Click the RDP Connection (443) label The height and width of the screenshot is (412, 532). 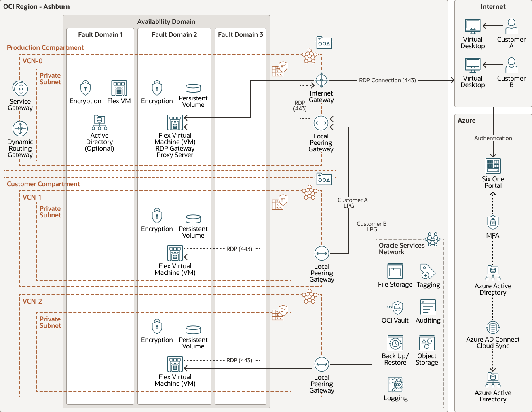(x=387, y=80)
